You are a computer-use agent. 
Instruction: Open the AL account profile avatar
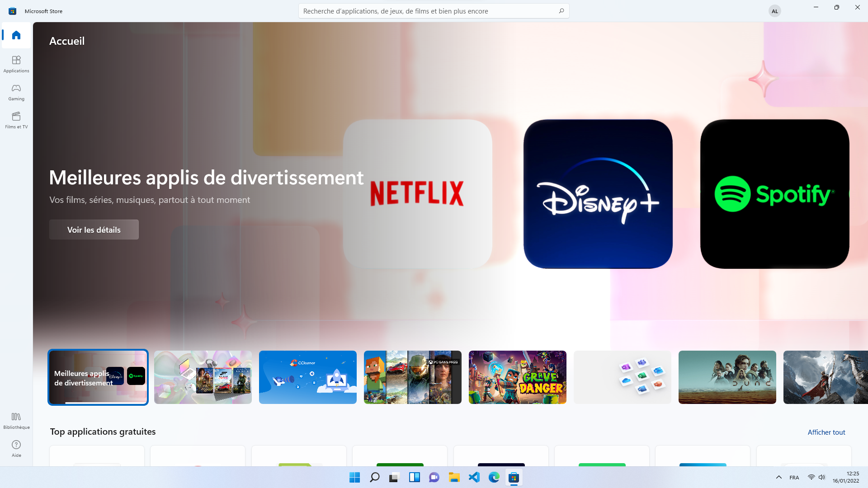(775, 11)
